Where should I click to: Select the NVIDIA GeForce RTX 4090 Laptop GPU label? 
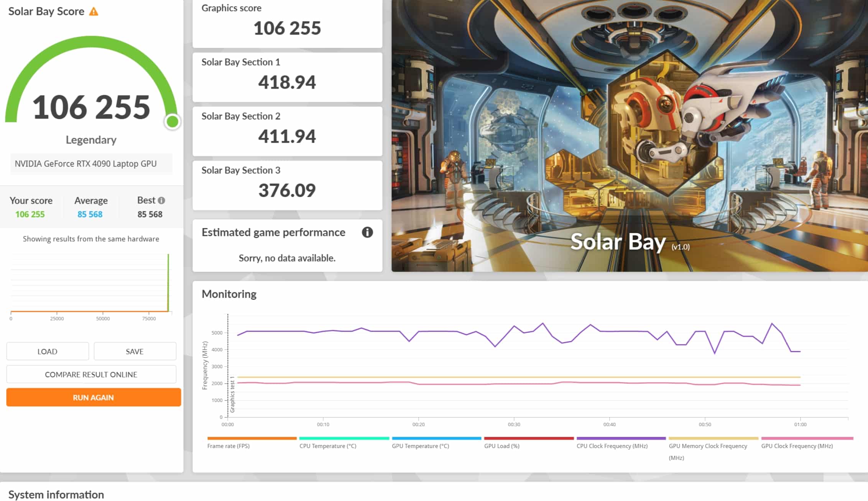click(x=85, y=164)
